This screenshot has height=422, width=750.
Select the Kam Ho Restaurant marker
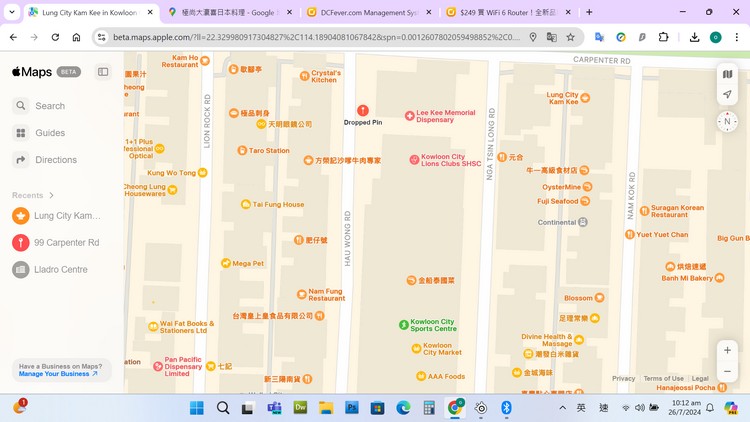pos(205,61)
